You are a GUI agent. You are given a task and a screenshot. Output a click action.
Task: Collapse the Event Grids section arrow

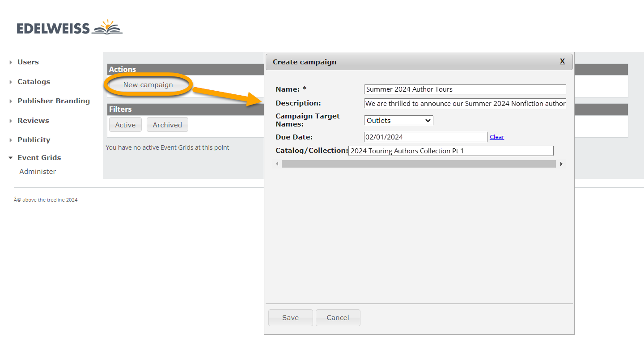[11, 158]
